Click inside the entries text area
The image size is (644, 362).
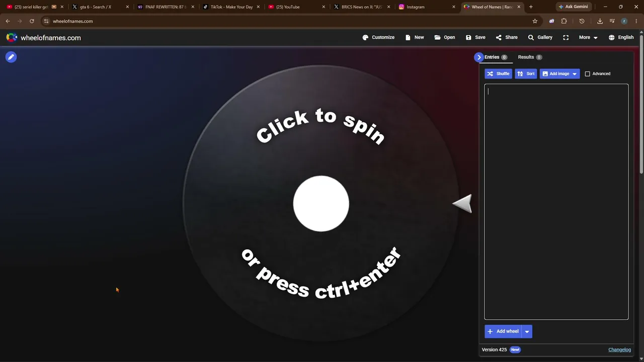pos(556,202)
